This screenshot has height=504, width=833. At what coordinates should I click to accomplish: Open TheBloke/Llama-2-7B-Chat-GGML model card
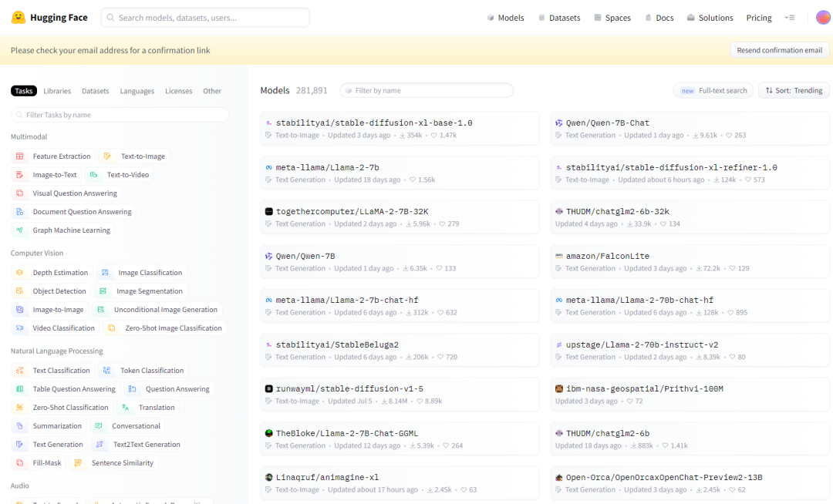click(x=400, y=438)
